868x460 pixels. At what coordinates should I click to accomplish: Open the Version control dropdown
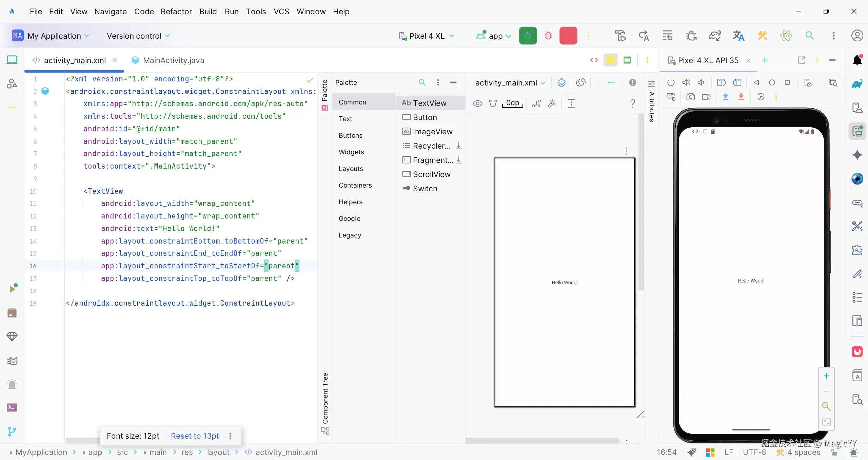pos(138,36)
